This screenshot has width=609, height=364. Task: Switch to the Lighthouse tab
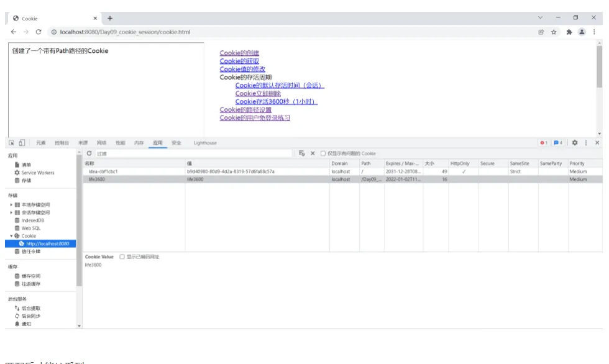[x=205, y=143]
